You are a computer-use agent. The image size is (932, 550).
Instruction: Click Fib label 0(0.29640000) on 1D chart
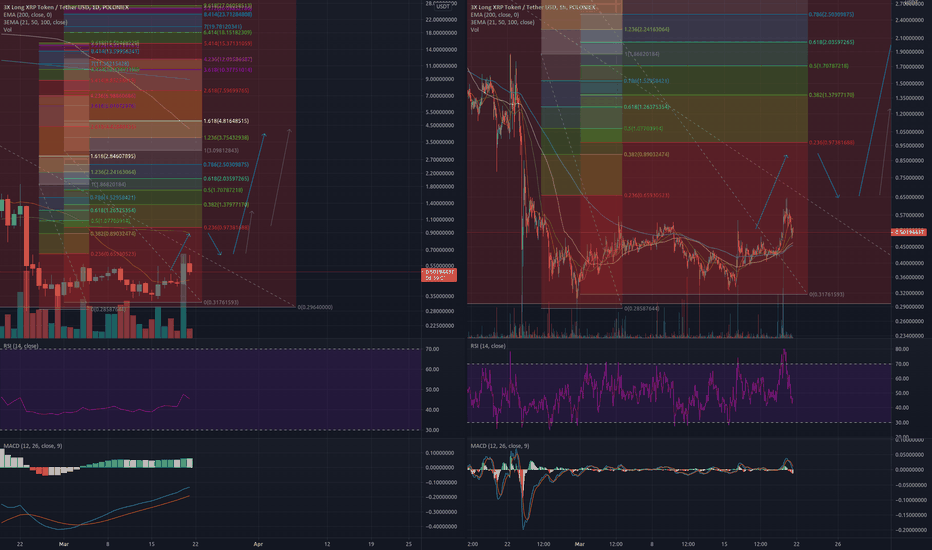[315, 307]
